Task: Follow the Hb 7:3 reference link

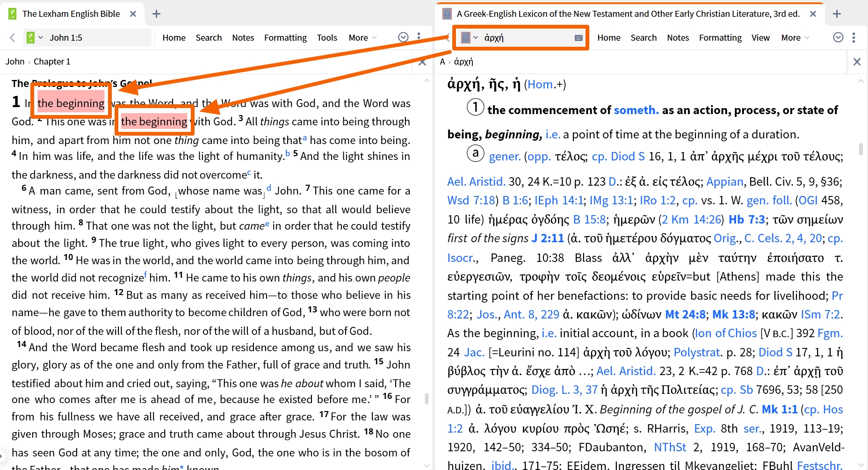Action: coord(747,219)
